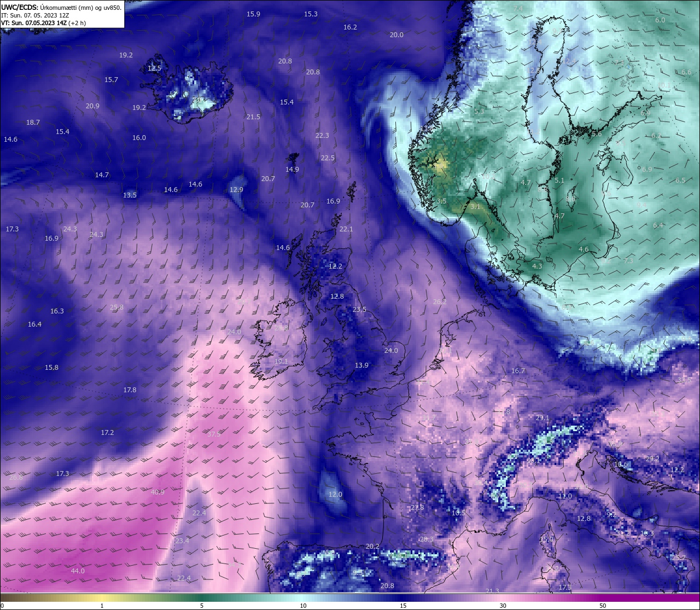Click the 23.4 map value
The image size is (700, 610).
[182, 541]
